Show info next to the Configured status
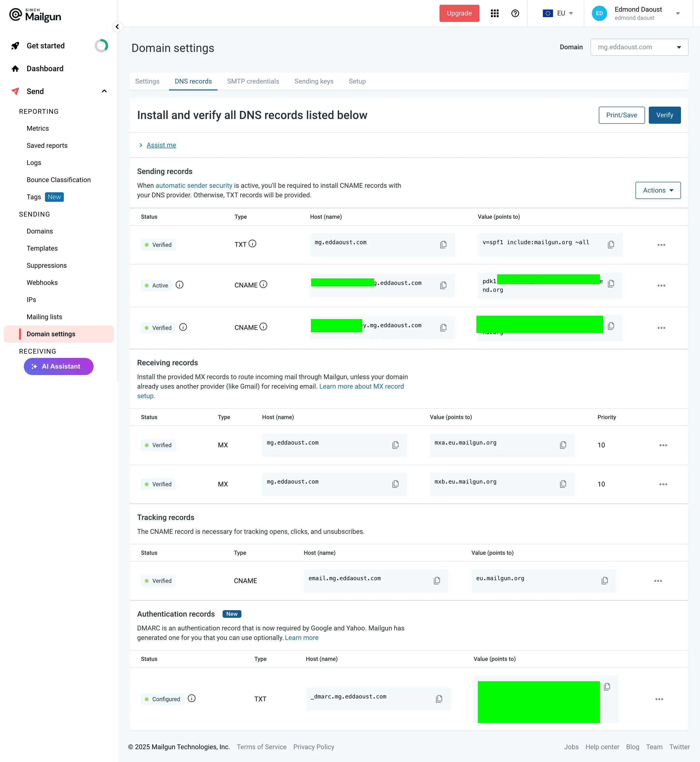 click(x=192, y=698)
